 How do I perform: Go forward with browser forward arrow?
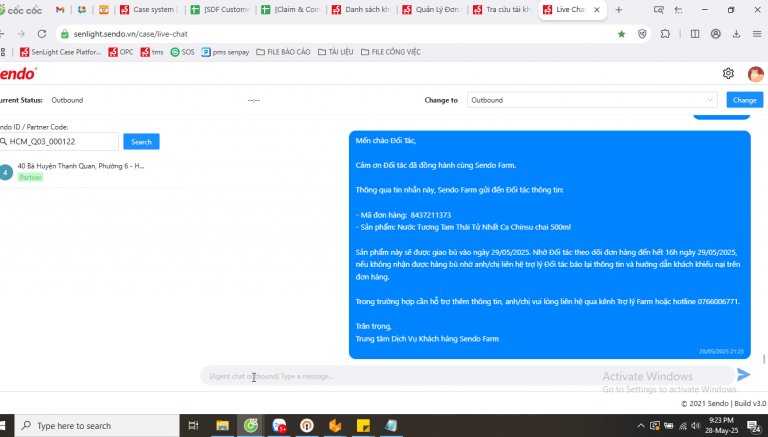pos(21,34)
